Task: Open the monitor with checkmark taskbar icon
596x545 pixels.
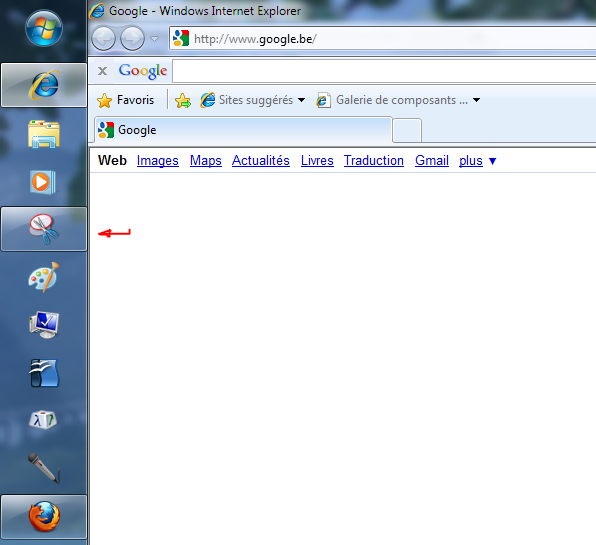Action: tap(44, 325)
